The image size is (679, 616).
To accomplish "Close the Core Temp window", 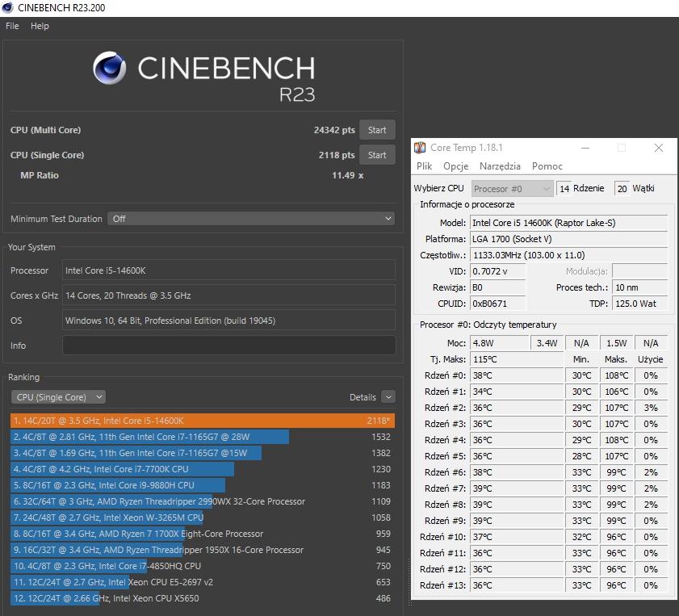I will pos(658,148).
